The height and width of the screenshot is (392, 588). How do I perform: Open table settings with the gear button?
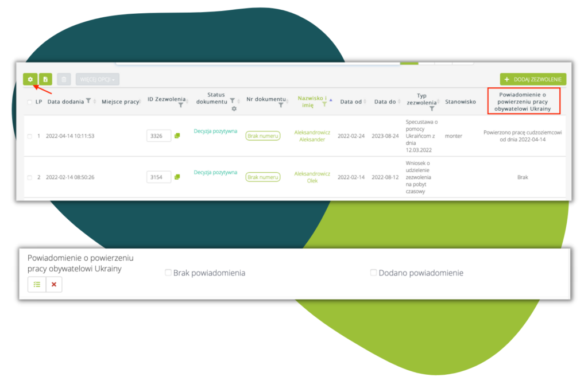(30, 79)
